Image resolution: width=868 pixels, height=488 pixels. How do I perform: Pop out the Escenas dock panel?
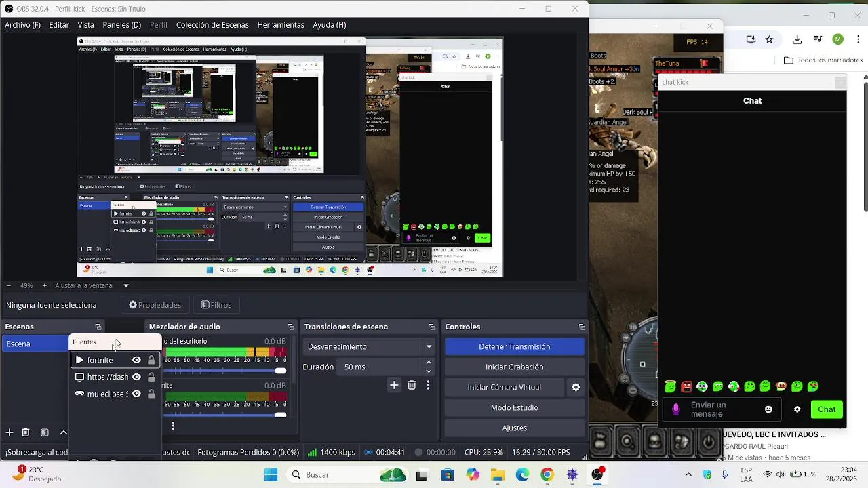[x=98, y=327]
